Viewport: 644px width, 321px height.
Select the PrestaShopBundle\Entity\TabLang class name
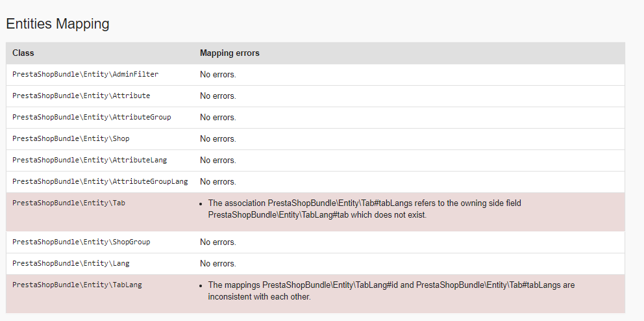77,285
